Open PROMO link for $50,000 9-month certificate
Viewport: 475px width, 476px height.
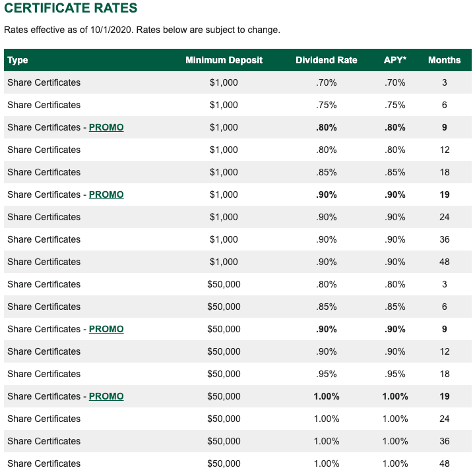coord(106,329)
